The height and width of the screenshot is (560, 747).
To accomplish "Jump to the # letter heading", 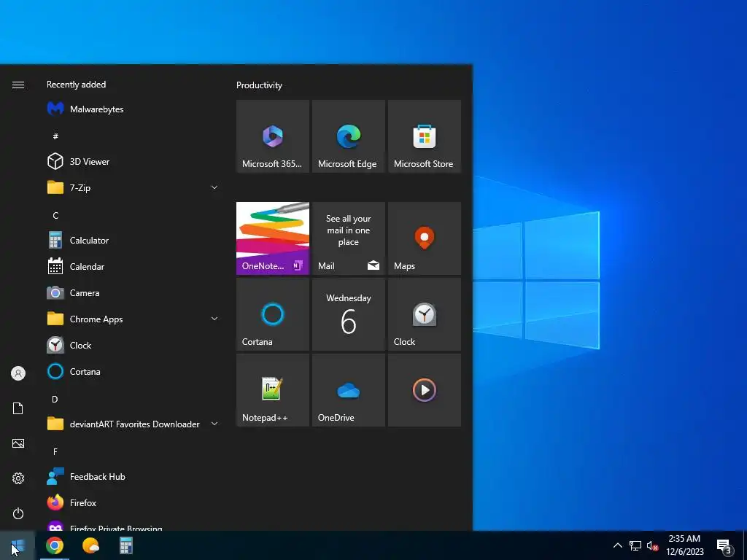I will pos(55,136).
